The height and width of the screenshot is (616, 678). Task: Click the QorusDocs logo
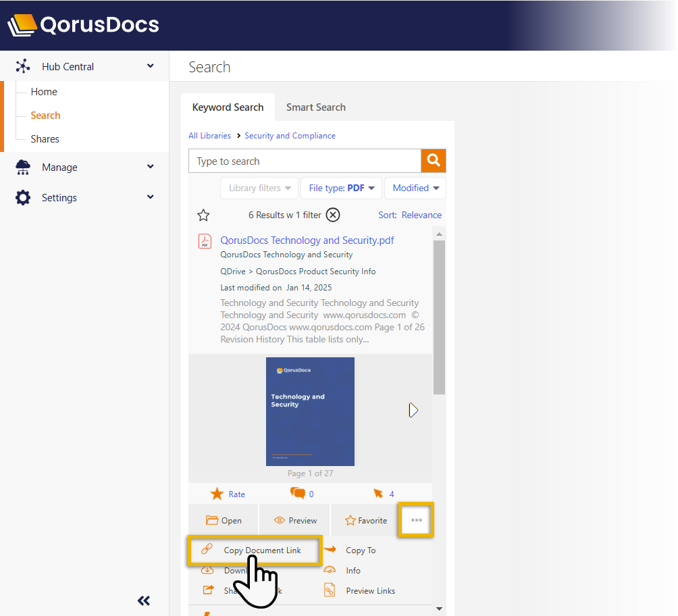[x=84, y=25]
